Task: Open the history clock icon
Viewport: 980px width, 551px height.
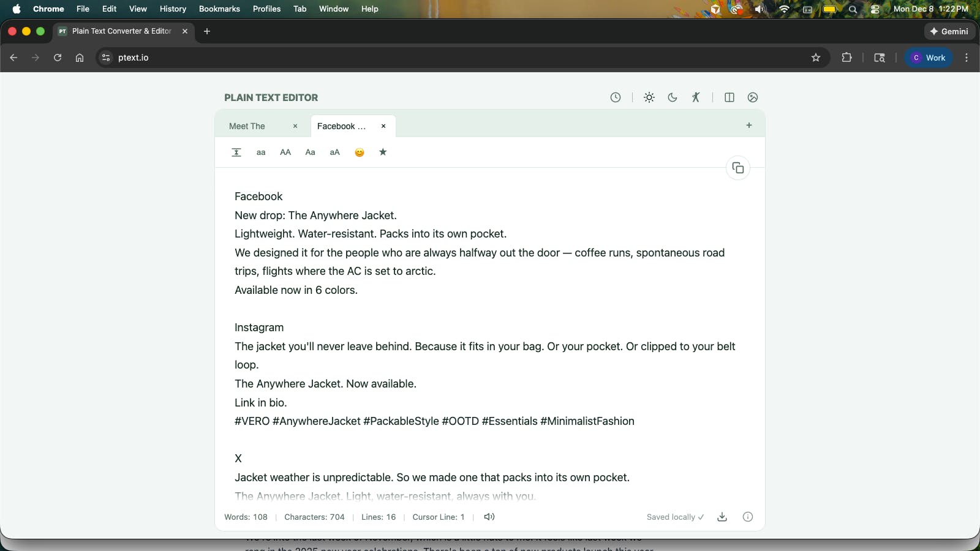Action: coord(616,97)
